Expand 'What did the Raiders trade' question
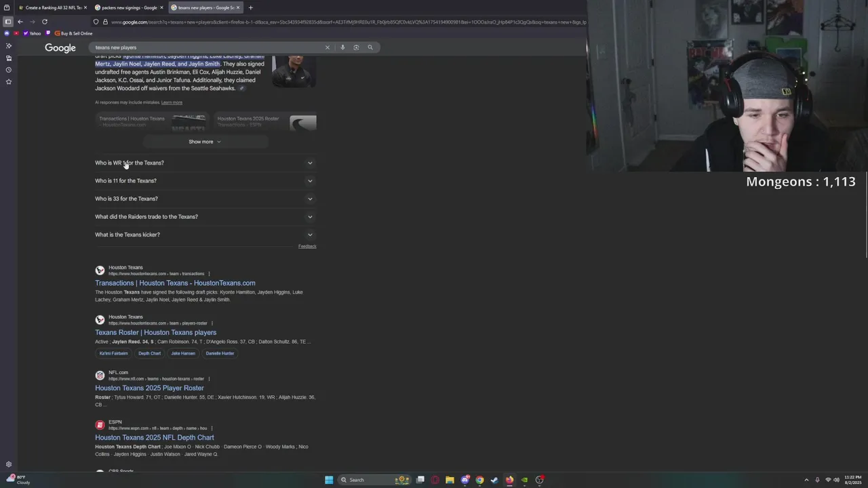The width and height of the screenshot is (868, 488). (205, 217)
